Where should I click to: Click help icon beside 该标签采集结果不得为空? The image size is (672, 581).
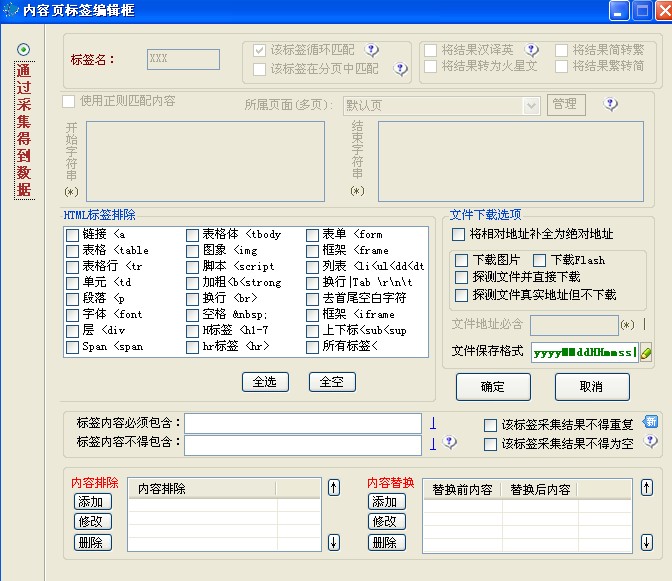point(651,441)
